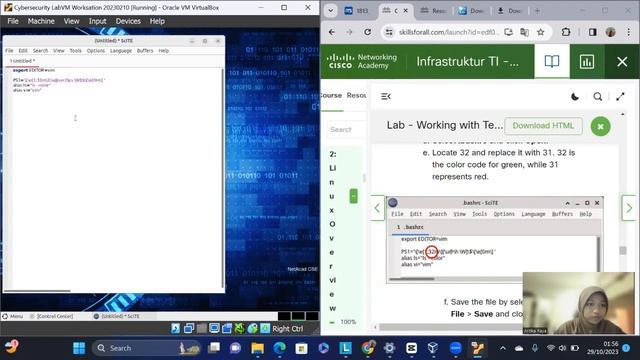Close the lab with green X button

(x=600, y=126)
